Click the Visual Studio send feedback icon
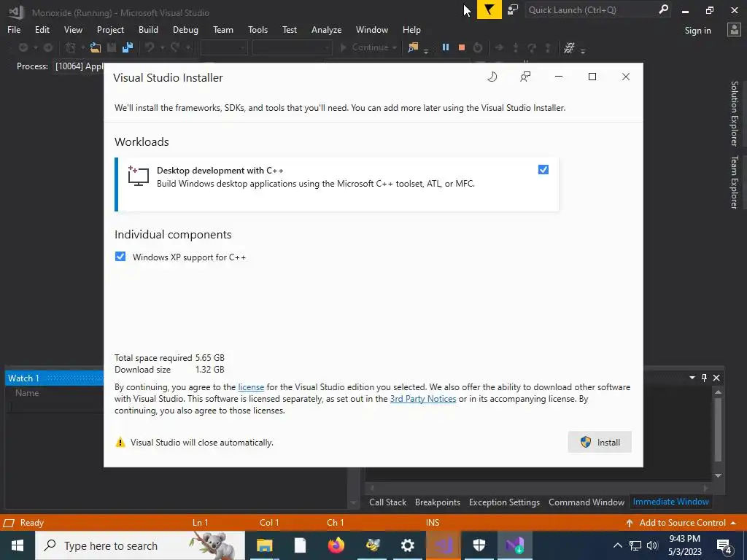Viewport: 747px width, 560px height. tap(513, 9)
